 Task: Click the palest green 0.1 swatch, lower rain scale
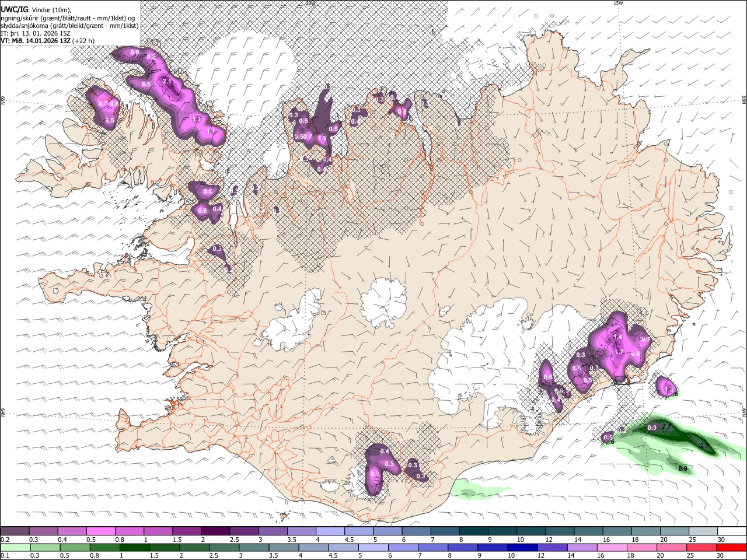(x=15, y=548)
